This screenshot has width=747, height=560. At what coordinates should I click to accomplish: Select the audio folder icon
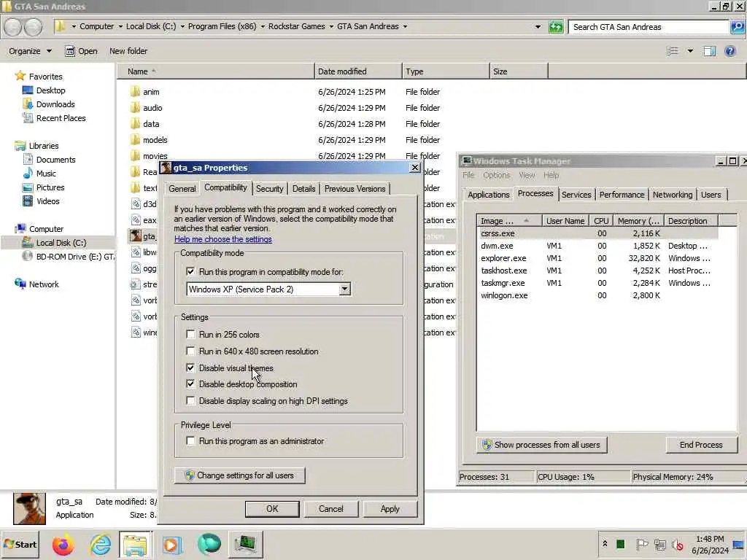[135, 108]
